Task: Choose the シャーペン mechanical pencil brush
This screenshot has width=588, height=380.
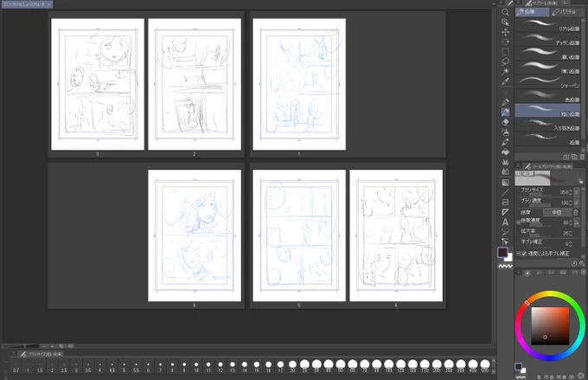Action: click(x=547, y=82)
